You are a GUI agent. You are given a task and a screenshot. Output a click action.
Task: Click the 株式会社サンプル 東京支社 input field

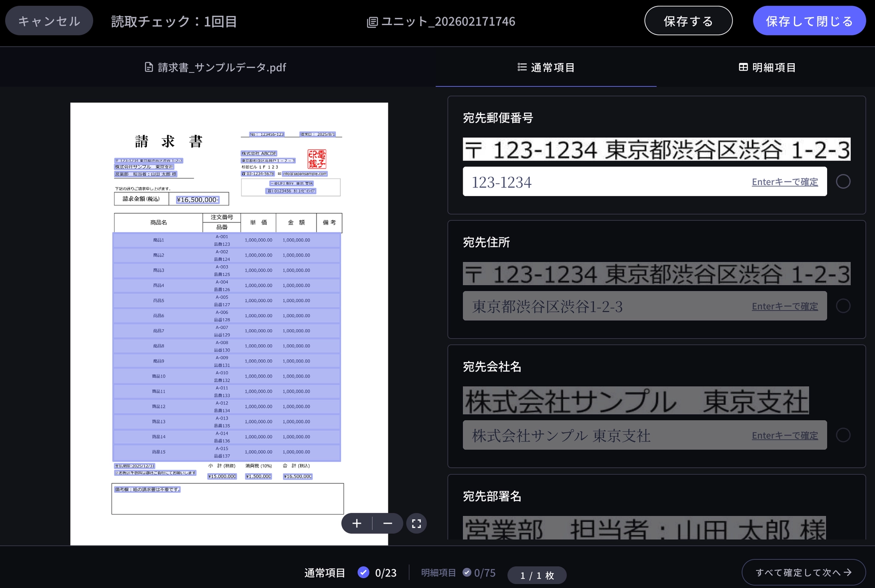pos(645,435)
